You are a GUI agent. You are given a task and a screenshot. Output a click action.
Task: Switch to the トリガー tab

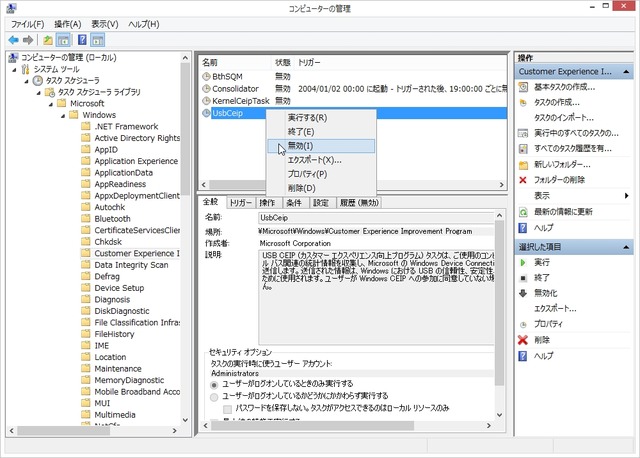pyautogui.click(x=240, y=202)
